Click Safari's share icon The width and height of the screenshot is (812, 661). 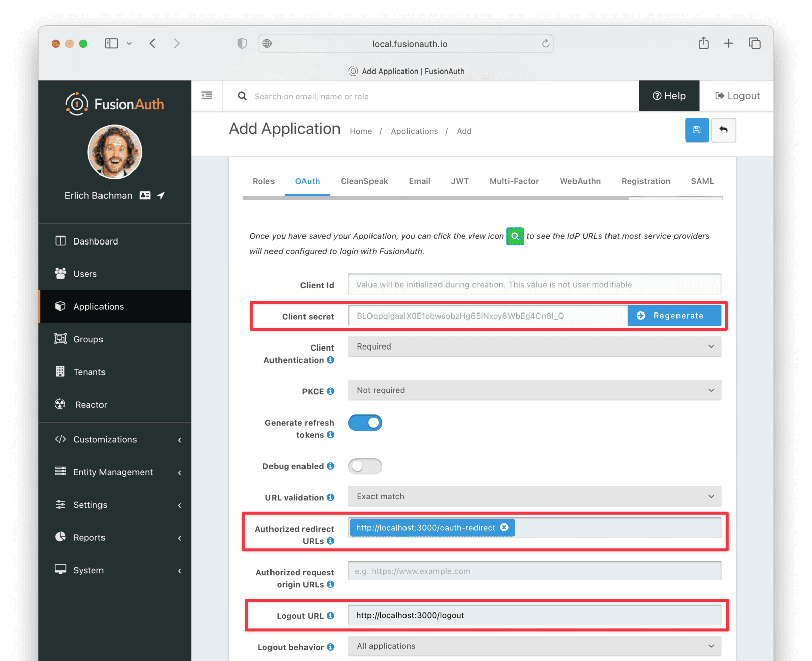tap(703, 44)
